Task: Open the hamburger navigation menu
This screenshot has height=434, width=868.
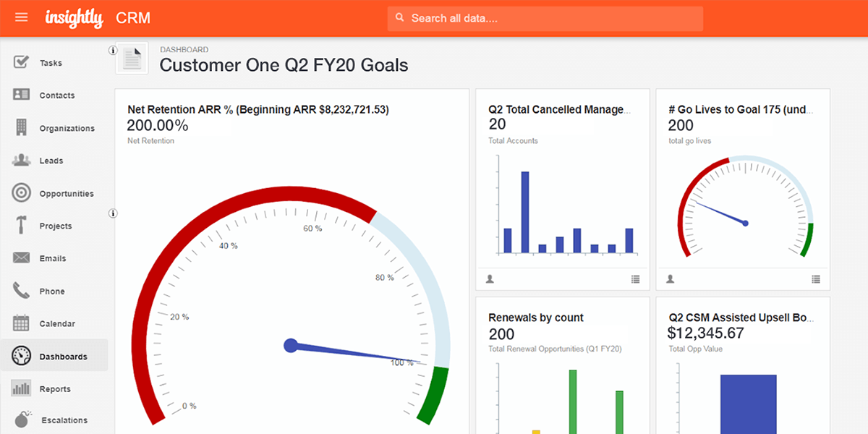Action: tap(21, 17)
